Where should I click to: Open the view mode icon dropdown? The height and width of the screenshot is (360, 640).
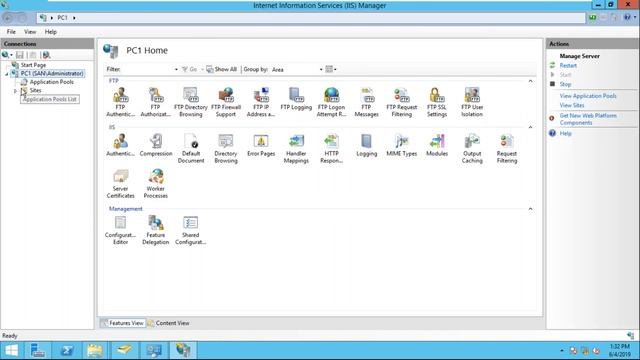coord(331,69)
